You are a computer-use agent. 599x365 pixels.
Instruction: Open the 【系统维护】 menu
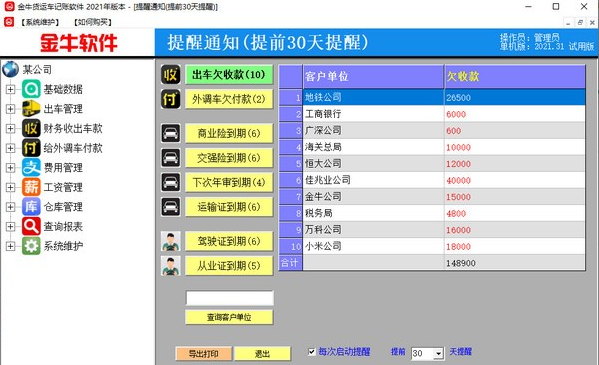tap(40, 23)
